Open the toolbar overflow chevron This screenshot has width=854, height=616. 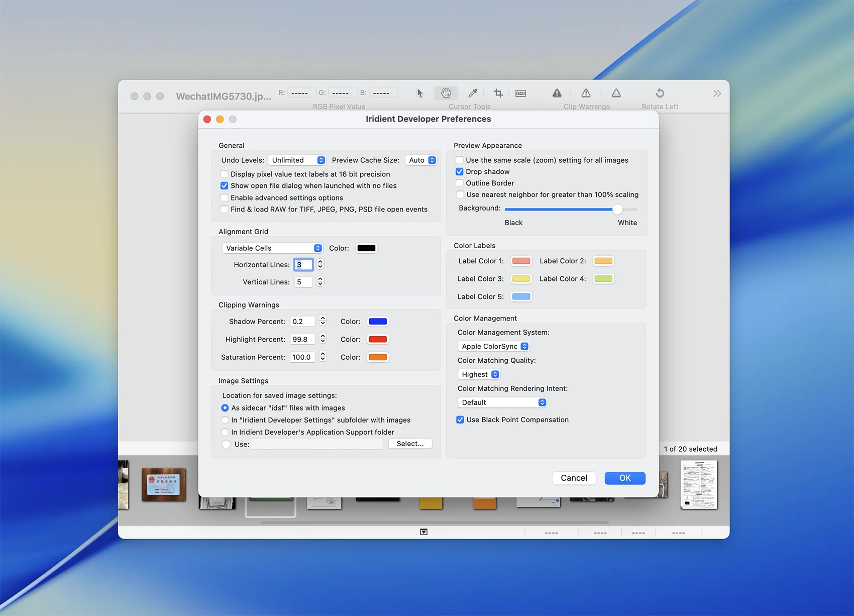coord(716,93)
